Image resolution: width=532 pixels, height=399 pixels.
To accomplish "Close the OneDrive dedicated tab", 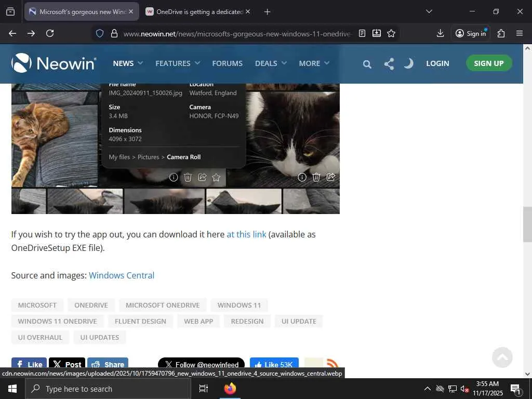I will [248, 11].
